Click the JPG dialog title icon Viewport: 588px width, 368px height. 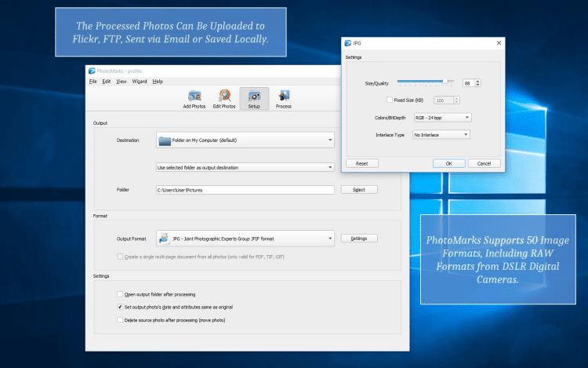(x=347, y=43)
